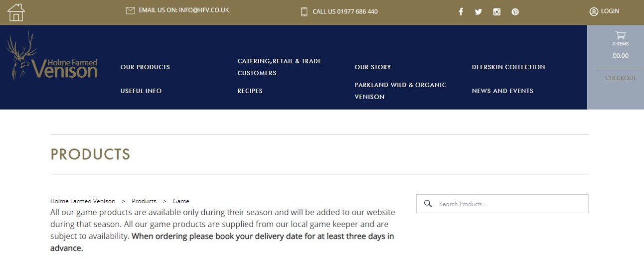Select Deerskin Collection in navigation
The height and width of the screenshot is (262, 644).
tap(508, 67)
